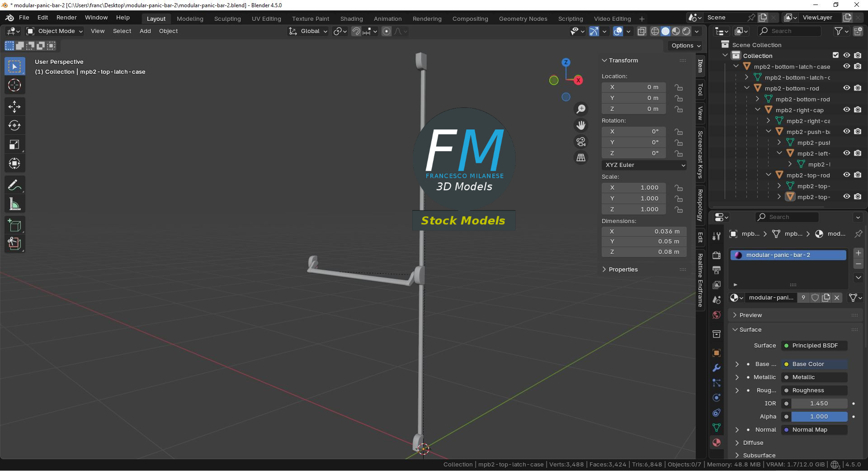The width and height of the screenshot is (868, 471).
Task: Switch to camera view icon
Action: [x=581, y=142]
